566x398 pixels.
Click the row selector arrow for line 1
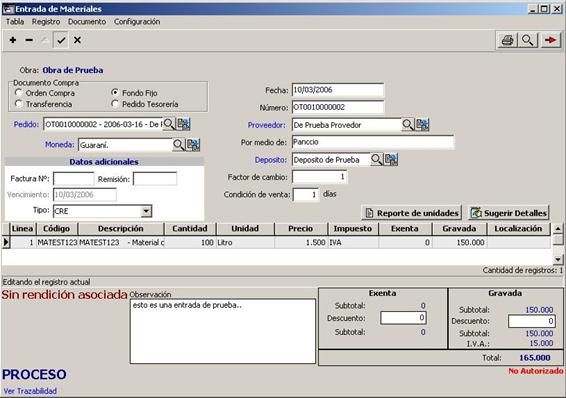point(6,242)
